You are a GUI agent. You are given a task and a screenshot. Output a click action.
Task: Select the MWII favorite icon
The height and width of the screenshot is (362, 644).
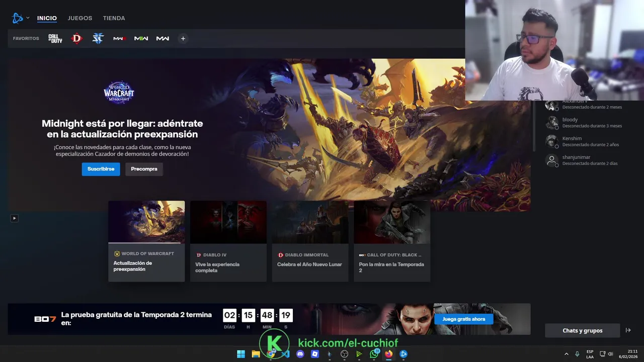pyautogui.click(x=141, y=39)
